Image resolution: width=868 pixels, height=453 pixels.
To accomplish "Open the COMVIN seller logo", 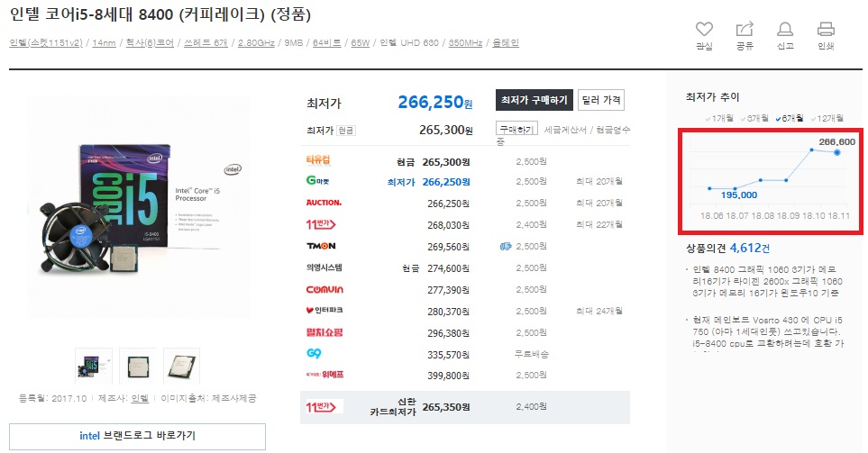I will [x=325, y=289].
